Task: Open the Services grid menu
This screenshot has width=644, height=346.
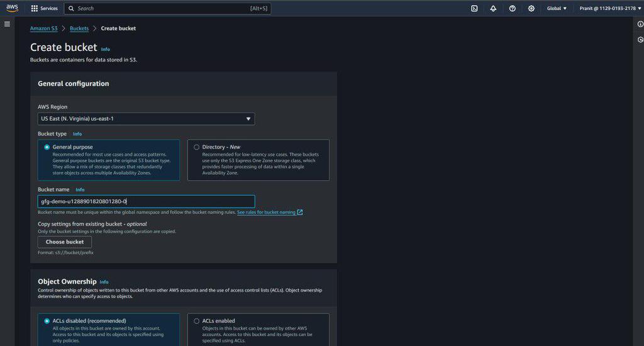Action: pos(45,8)
